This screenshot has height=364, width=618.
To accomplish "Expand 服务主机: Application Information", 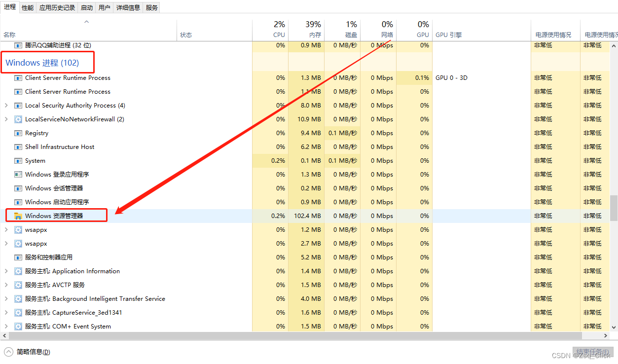I will [6, 271].
